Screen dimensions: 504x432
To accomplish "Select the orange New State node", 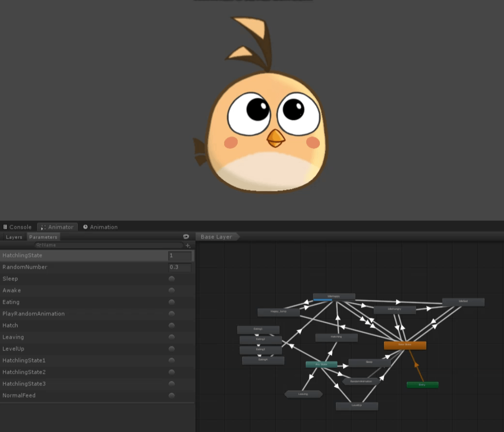I will click(x=405, y=345).
